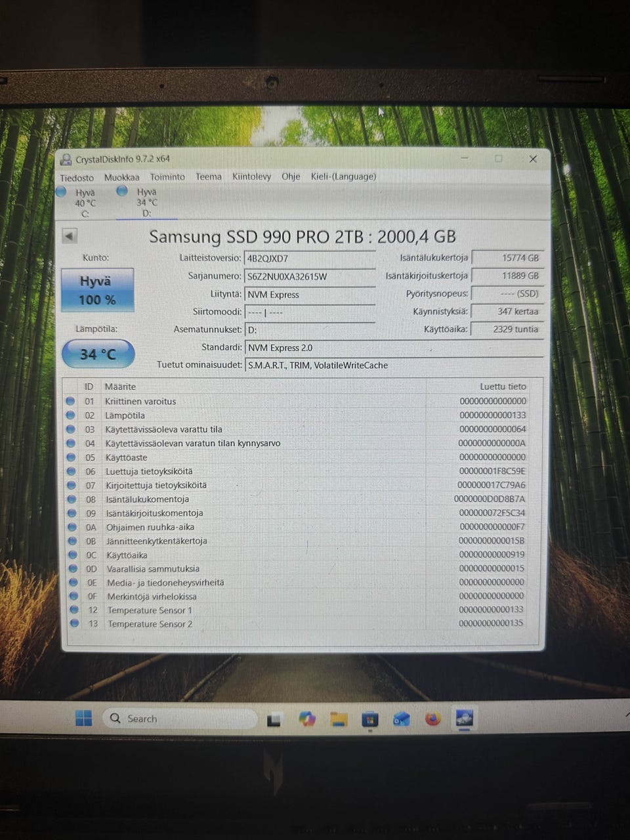Launch Copilot from the taskbar
This screenshot has width=630, height=840.
[306, 719]
